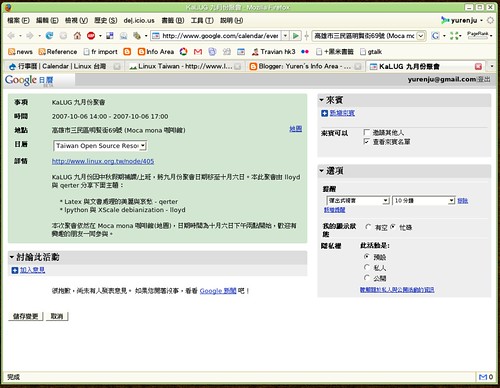
Task: Close the KaLUG tab with red X
Action: pyautogui.click(x=478, y=66)
